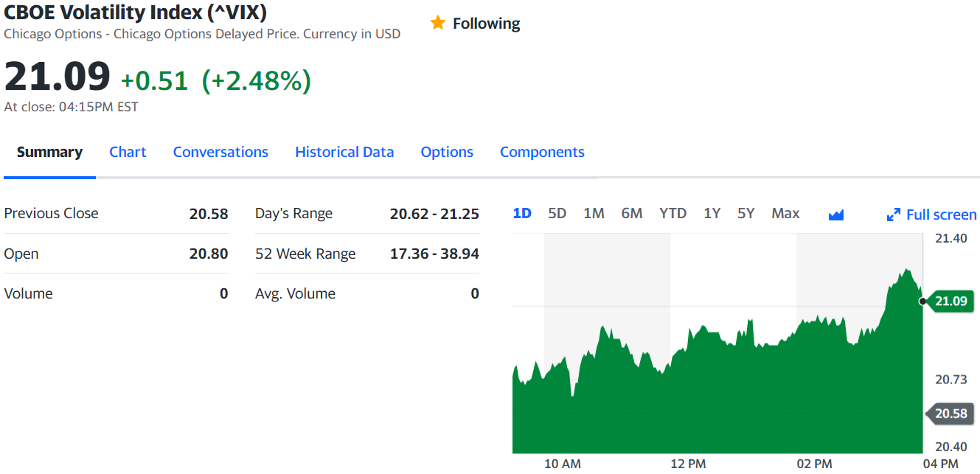Click the CBOE Volatility Index (^VIX) title

coord(136,13)
